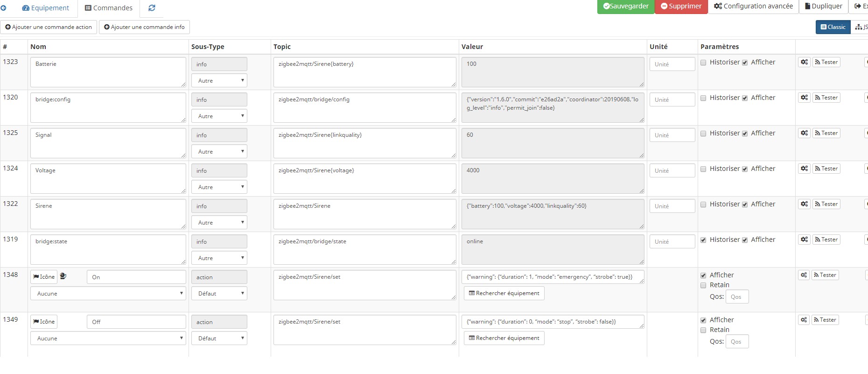Open Autre sub-type dropdown for Signal

pyautogui.click(x=219, y=151)
